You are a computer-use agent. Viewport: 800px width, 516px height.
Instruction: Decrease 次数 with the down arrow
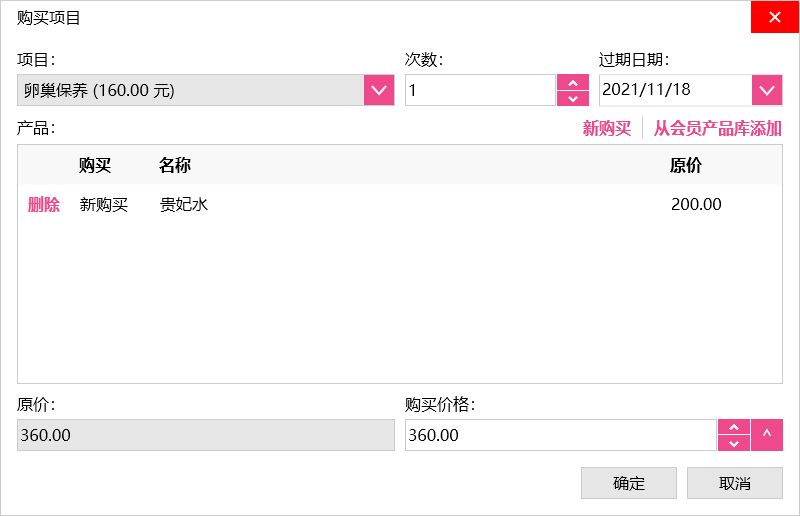pos(572,98)
